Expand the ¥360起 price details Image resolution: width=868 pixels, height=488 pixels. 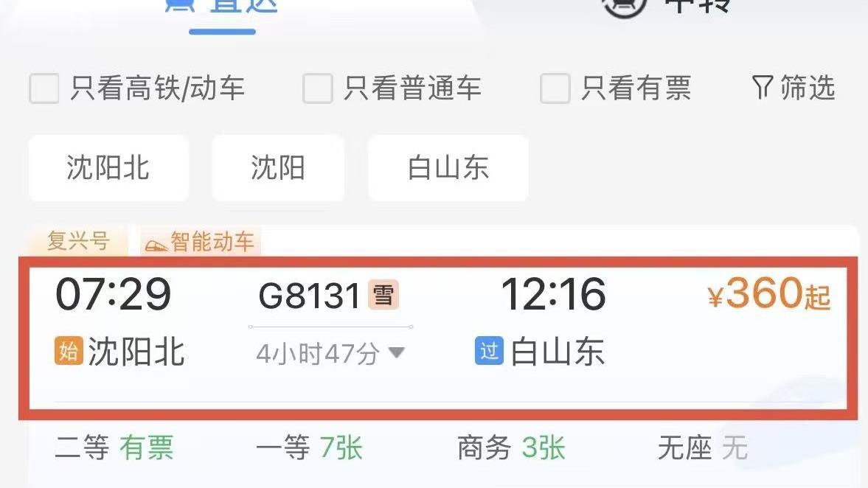tap(769, 294)
